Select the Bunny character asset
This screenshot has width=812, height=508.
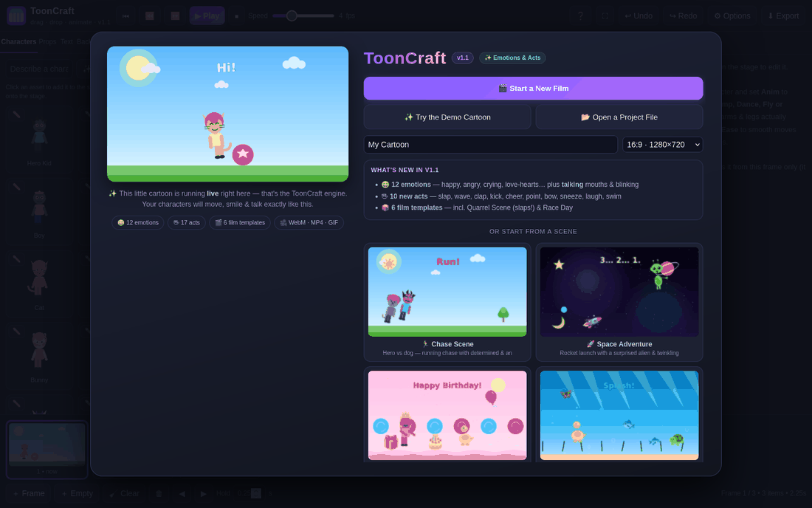pyautogui.click(x=39, y=357)
